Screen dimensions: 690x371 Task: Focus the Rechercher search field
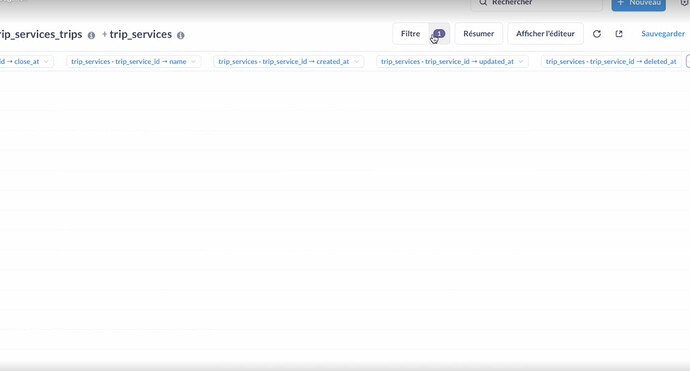click(536, 4)
